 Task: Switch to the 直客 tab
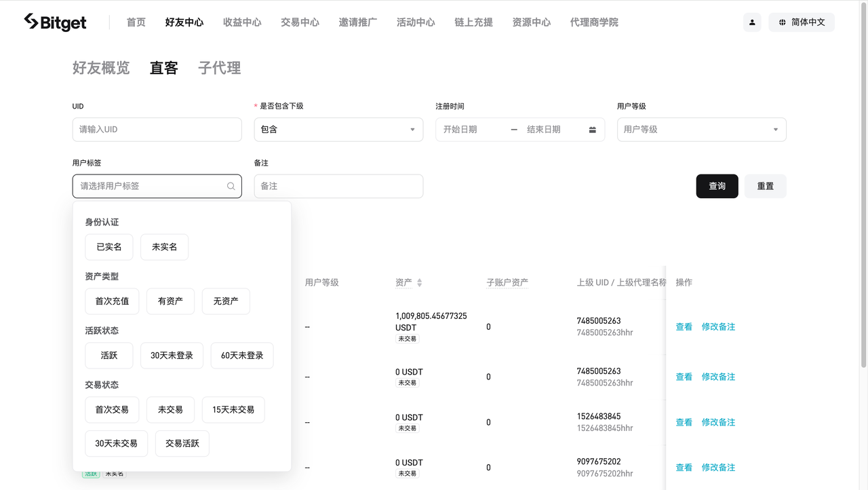(164, 68)
